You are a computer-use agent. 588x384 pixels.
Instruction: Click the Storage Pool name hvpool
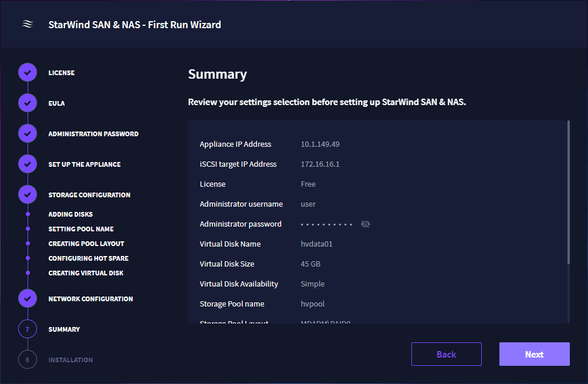pos(312,304)
